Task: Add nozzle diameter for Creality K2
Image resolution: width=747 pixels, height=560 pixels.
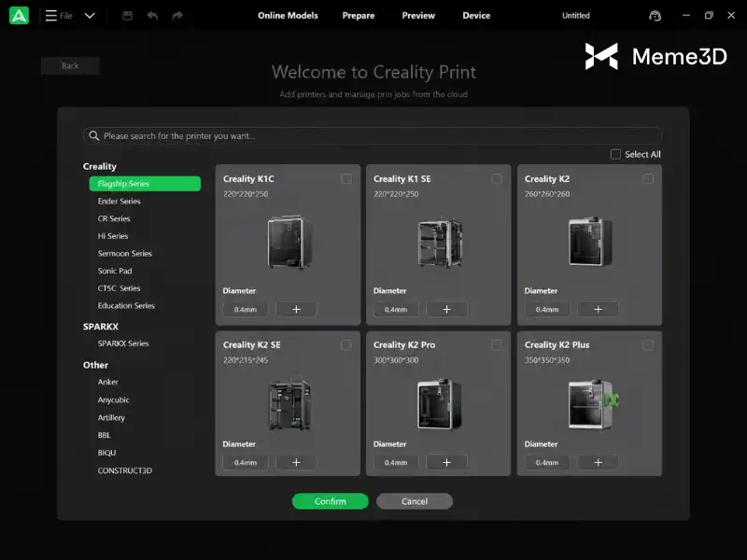Action: point(598,309)
